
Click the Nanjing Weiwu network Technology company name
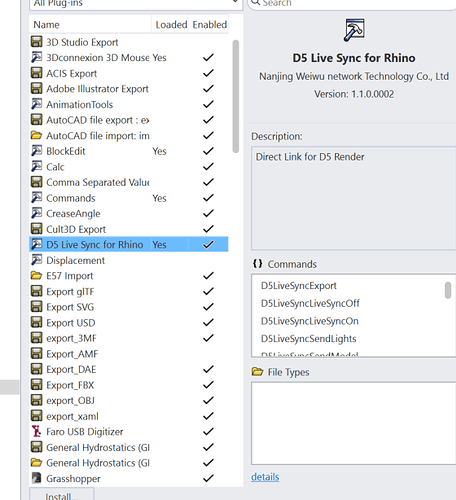354,76
